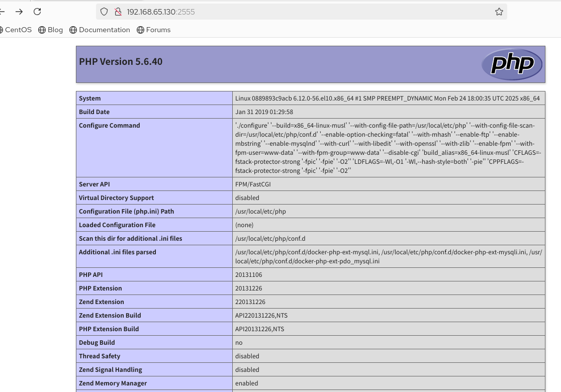
Task: Focus the address bar showing 192.168.65.130:2555
Action: coord(301,12)
